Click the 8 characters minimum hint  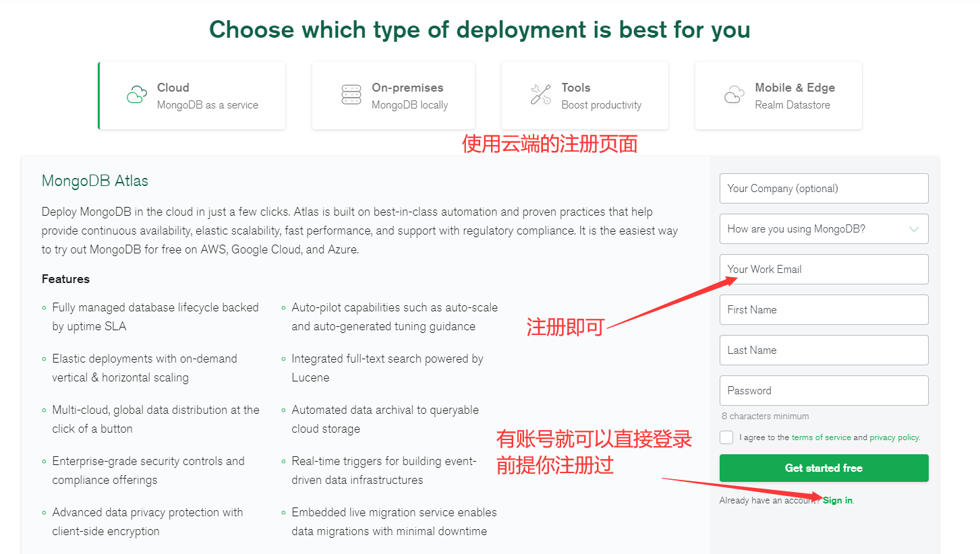pos(765,417)
